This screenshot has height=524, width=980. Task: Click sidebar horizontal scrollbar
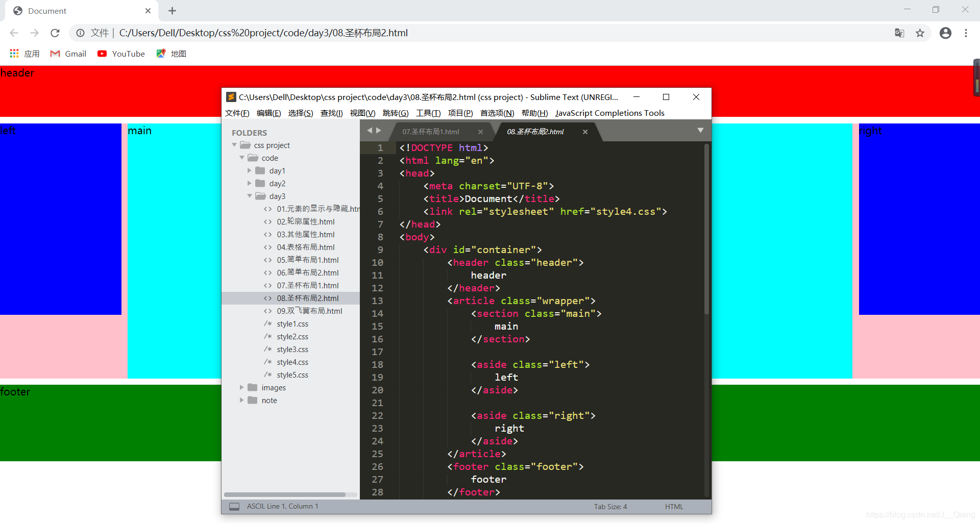[285, 494]
